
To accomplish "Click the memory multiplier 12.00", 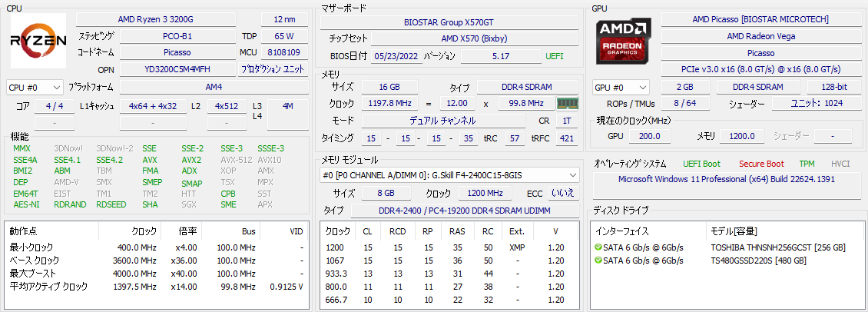I will 457,104.
